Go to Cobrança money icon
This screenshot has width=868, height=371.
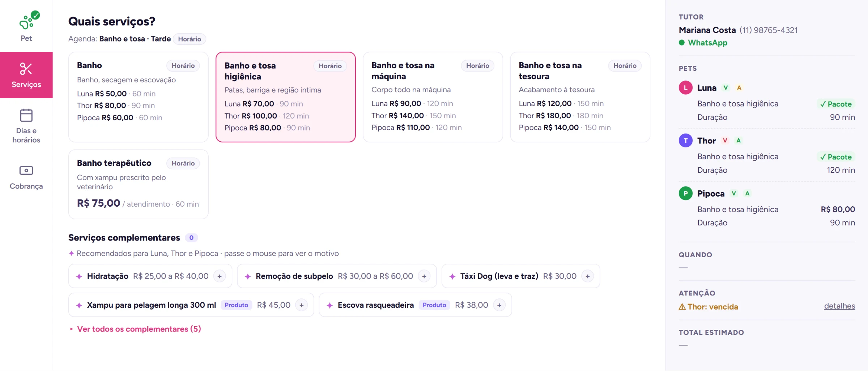coord(26,170)
